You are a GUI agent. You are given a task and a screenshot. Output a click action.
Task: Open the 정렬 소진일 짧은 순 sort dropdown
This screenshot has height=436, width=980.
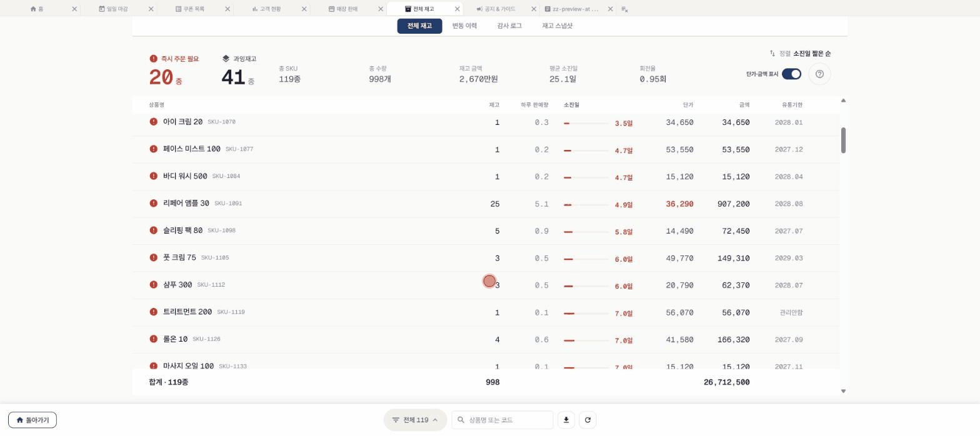[x=800, y=54]
